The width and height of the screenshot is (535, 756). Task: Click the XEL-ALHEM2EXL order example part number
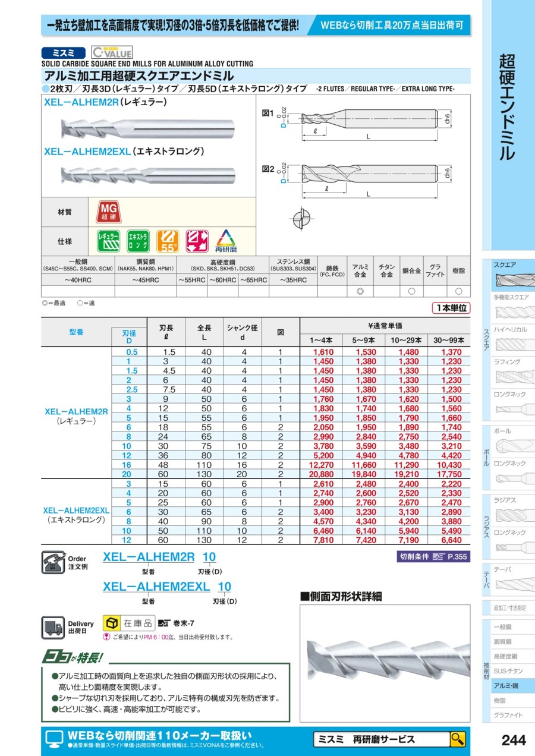pyautogui.click(x=156, y=587)
